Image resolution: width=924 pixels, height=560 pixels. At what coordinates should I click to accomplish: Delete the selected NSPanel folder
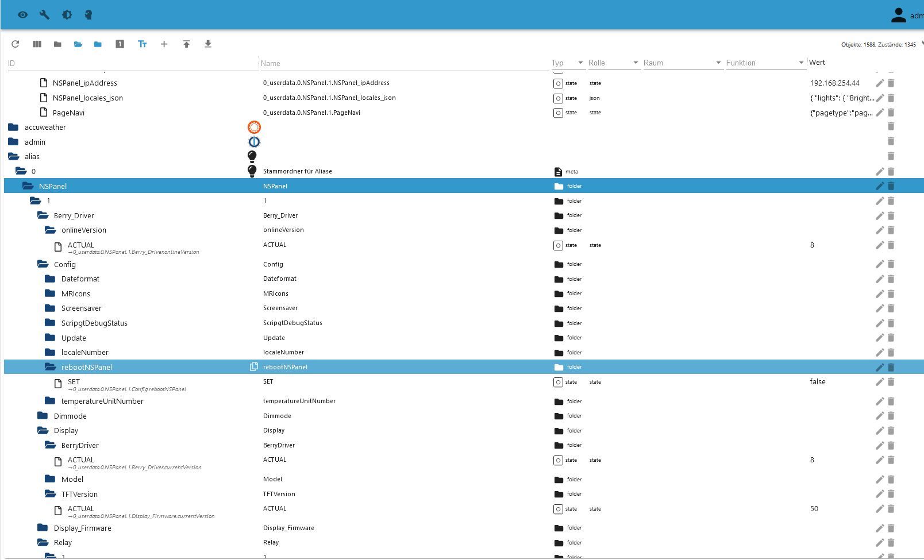[891, 186]
